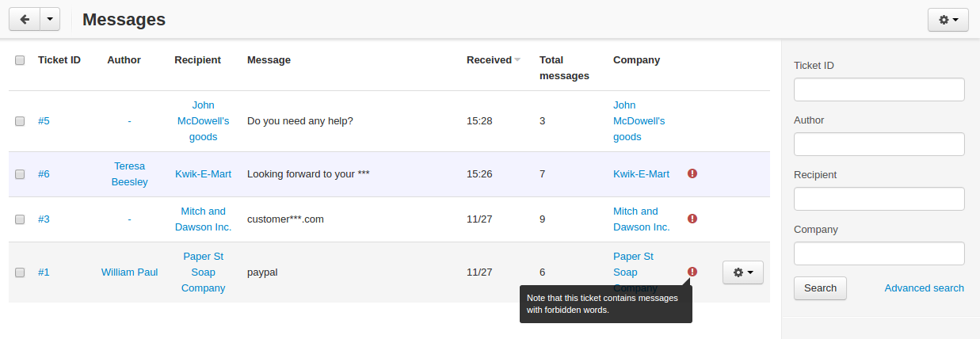Image resolution: width=980 pixels, height=339 pixels.
Task: Open William Paul author link
Action: pos(129,272)
